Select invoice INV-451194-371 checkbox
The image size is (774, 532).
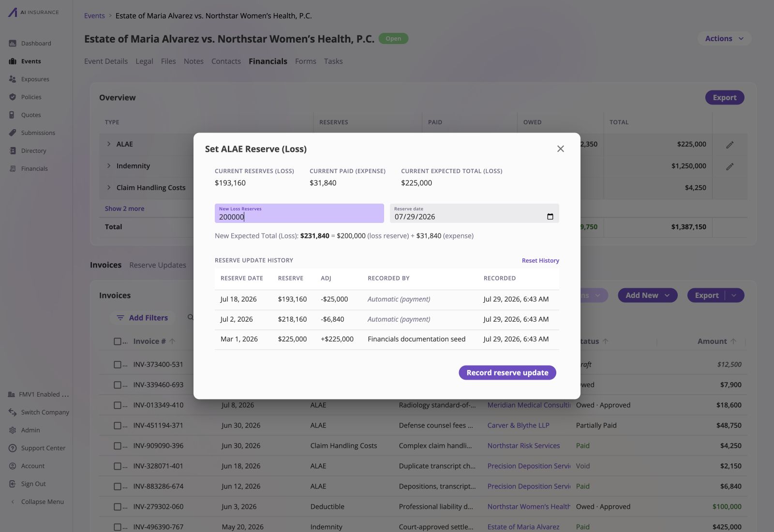tap(118, 426)
